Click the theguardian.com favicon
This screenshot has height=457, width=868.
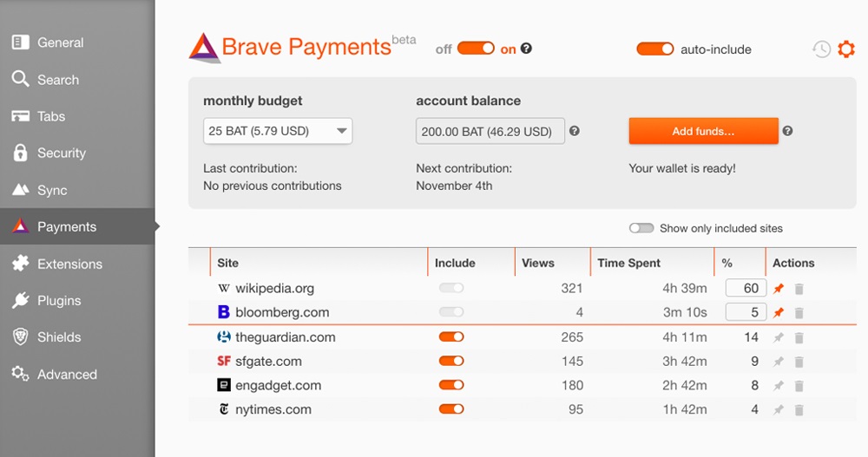(224, 336)
